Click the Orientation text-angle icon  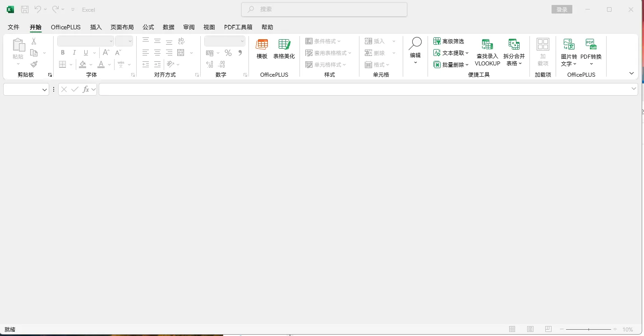tap(170, 64)
